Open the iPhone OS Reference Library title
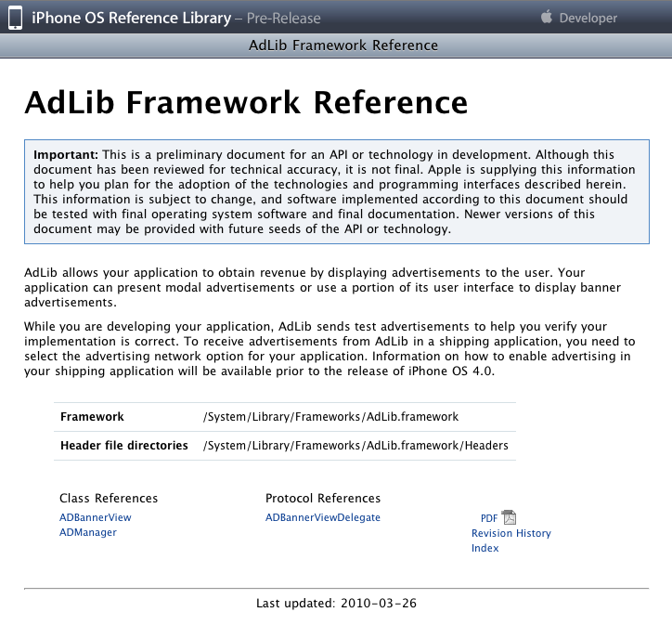The height and width of the screenshot is (625, 672). [132, 18]
